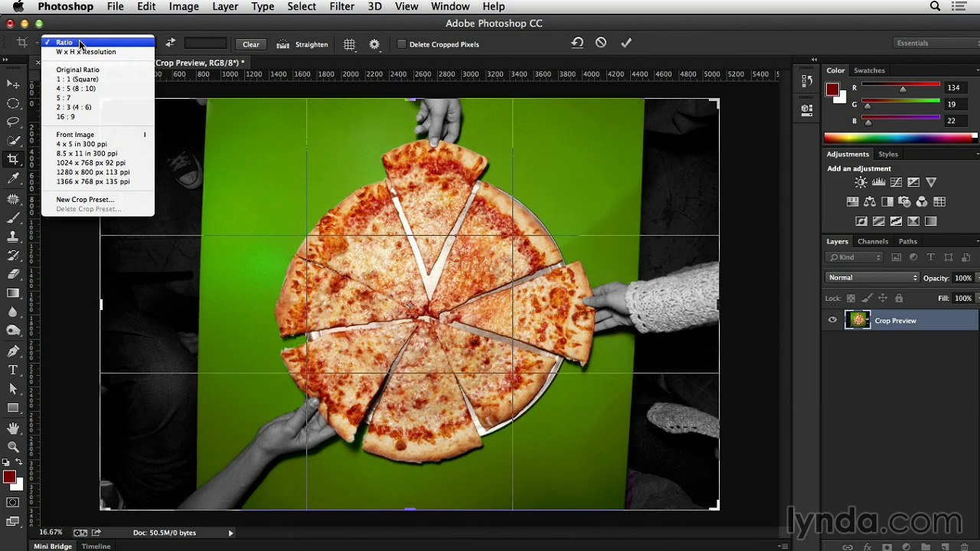Open the layer Kind filter dropdown

[x=856, y=257]
